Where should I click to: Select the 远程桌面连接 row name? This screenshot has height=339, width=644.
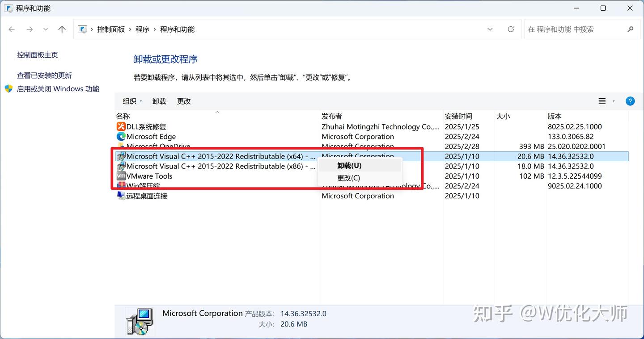pyautogui.click(x=147, y=196)
